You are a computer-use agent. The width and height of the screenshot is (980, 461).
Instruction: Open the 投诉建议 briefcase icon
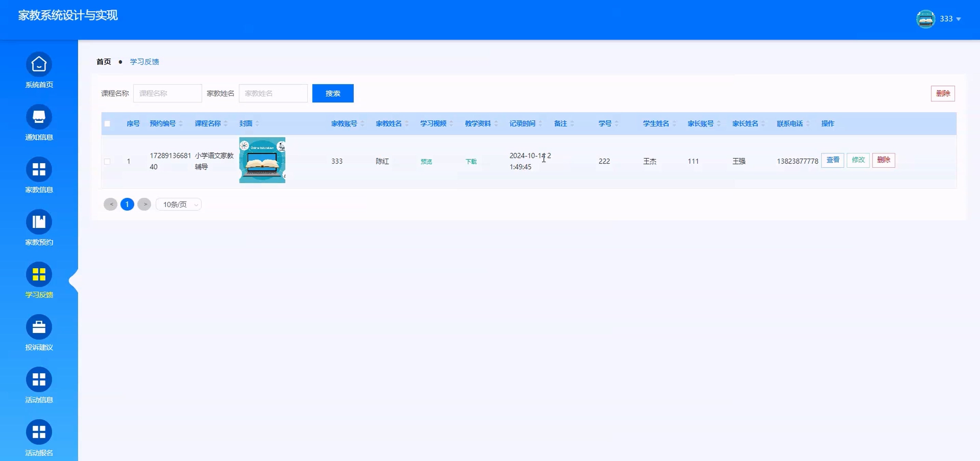click(39, 326)
